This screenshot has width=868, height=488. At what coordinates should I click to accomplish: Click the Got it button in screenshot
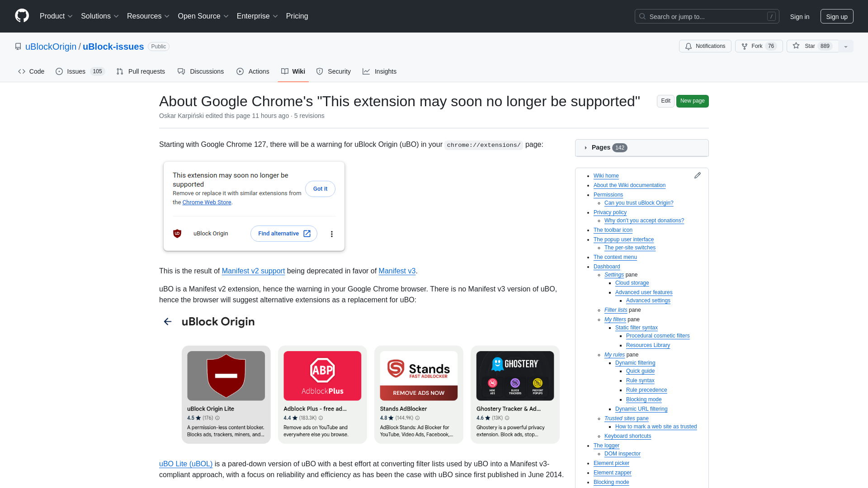320,189
